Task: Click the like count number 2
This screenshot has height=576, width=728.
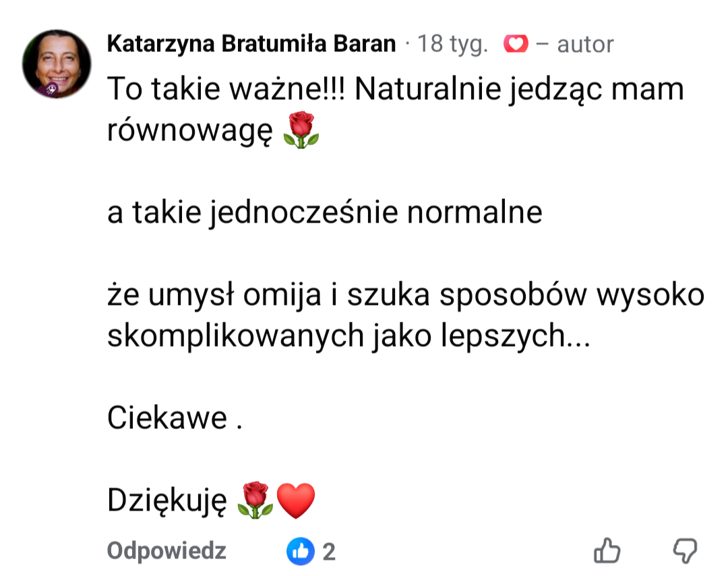Action: pos(329,552)
